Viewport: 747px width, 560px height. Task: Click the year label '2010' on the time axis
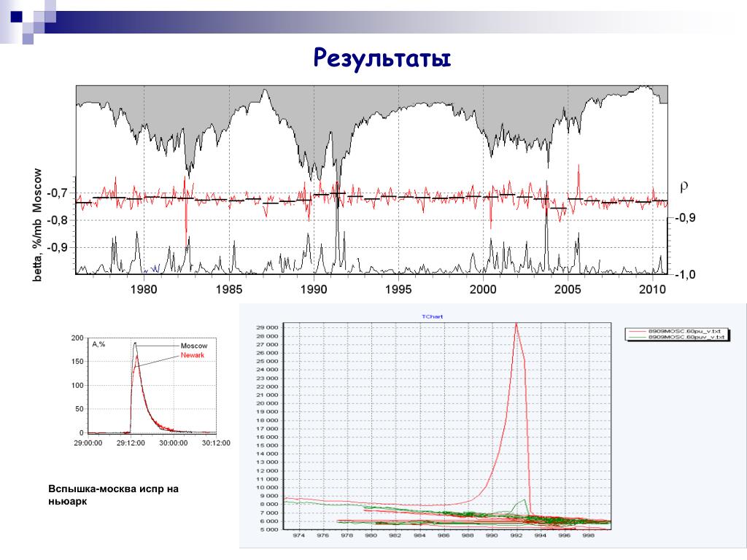click(x=652, y=289)
